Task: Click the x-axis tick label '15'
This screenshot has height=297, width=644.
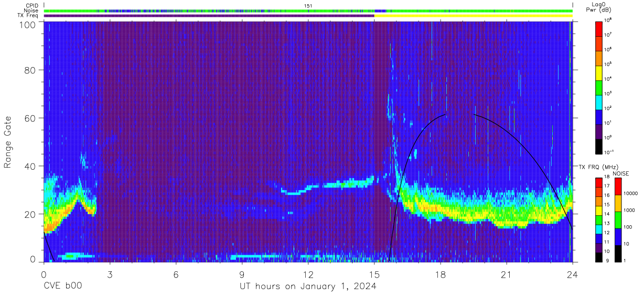Action: coord(374,274)
